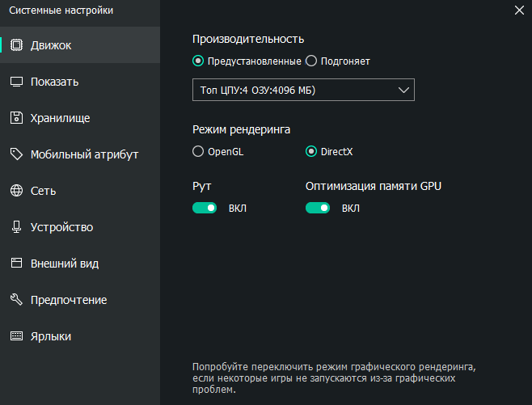Click the Мобильный атрибут tag icon
The image size is (532, 405).
[16, 154]
